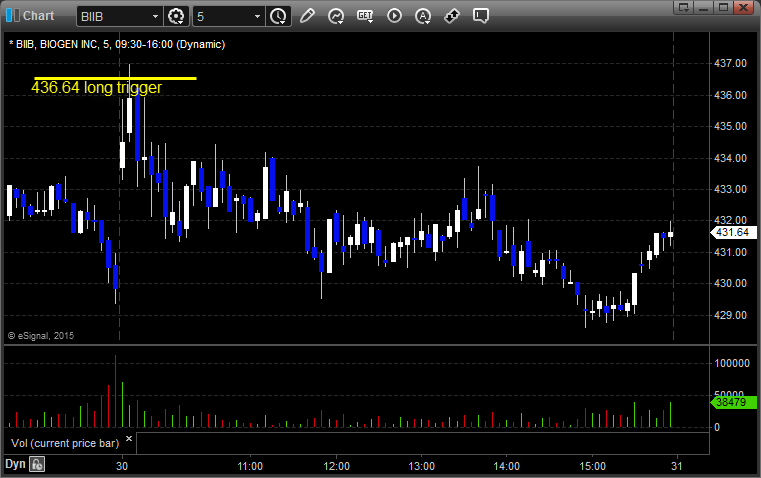
Task: Click the Chart title text in toolbar
Action: click(38, 16)
